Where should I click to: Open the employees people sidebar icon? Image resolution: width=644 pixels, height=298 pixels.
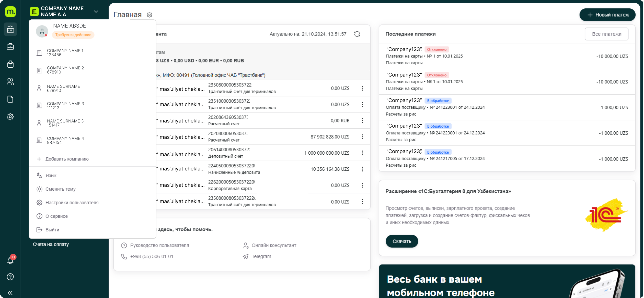pos(10,82)
